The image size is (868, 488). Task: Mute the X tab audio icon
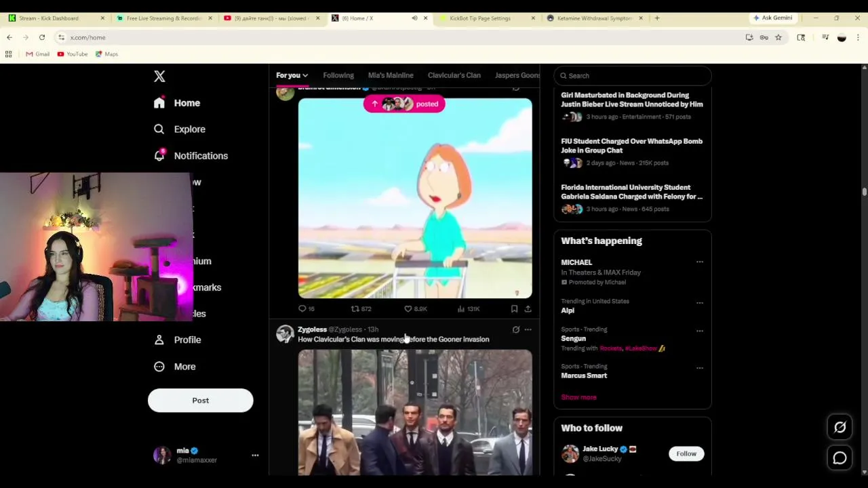click(414, 18)
